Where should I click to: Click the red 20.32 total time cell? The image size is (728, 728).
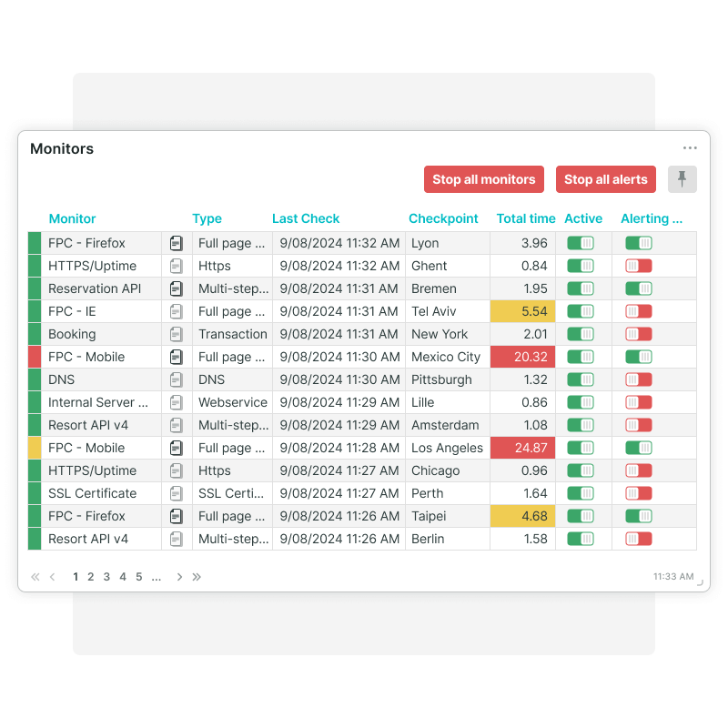[522, 357]
